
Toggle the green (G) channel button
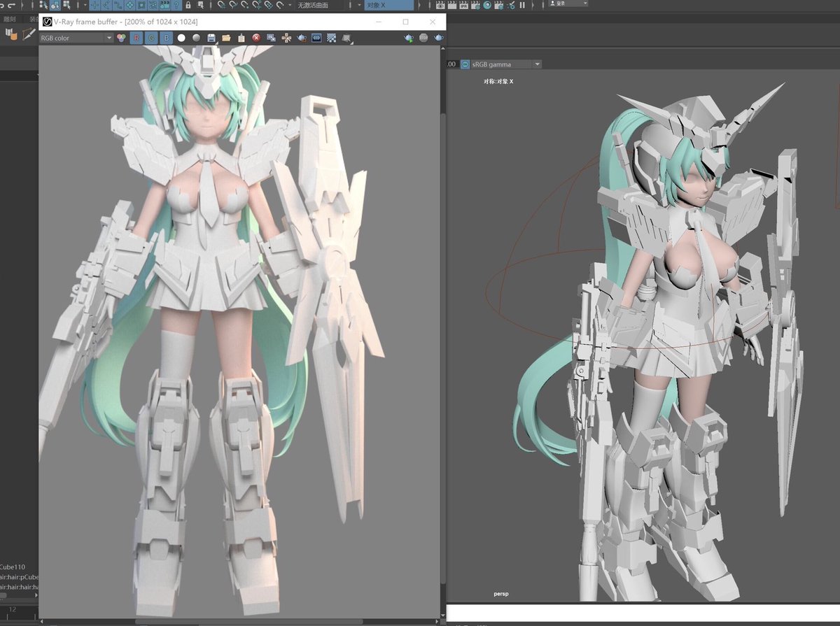tap(151, 38)
